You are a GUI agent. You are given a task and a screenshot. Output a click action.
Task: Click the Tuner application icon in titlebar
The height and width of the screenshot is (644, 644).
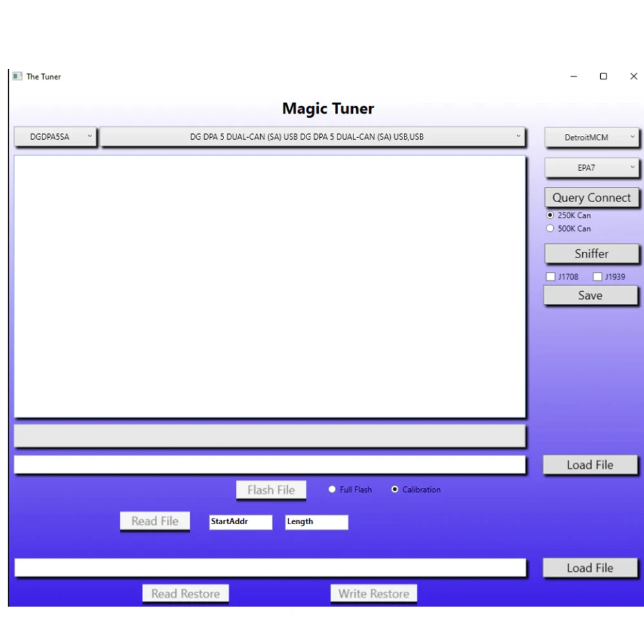[x=17, y=76]
